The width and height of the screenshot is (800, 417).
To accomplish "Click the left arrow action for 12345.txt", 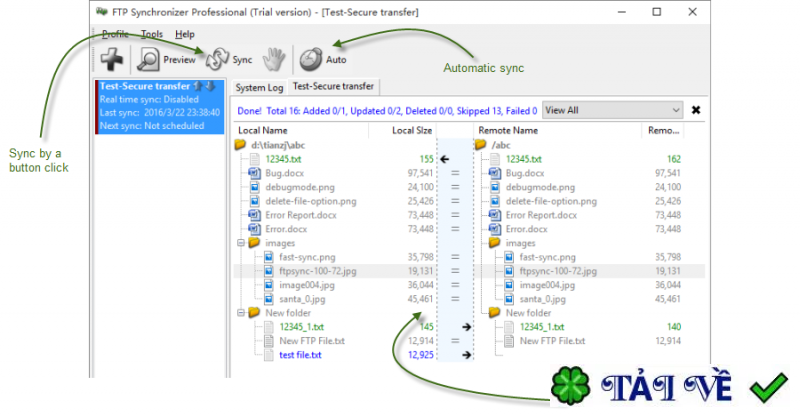I will coord(444,159).
